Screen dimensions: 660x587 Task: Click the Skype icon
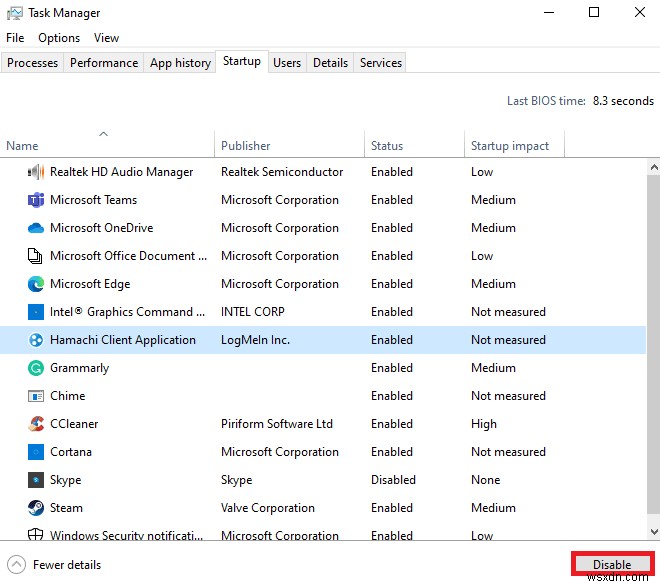(x=36, y=480)
